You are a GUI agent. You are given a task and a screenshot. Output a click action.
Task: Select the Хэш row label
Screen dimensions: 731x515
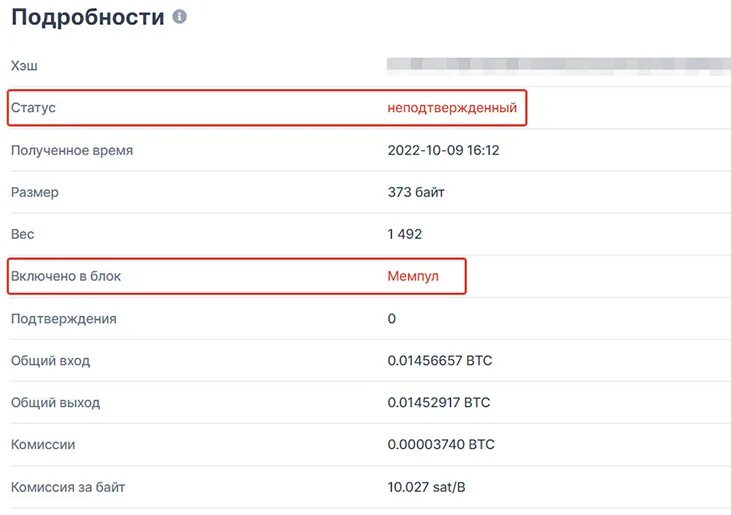(24, 66)
